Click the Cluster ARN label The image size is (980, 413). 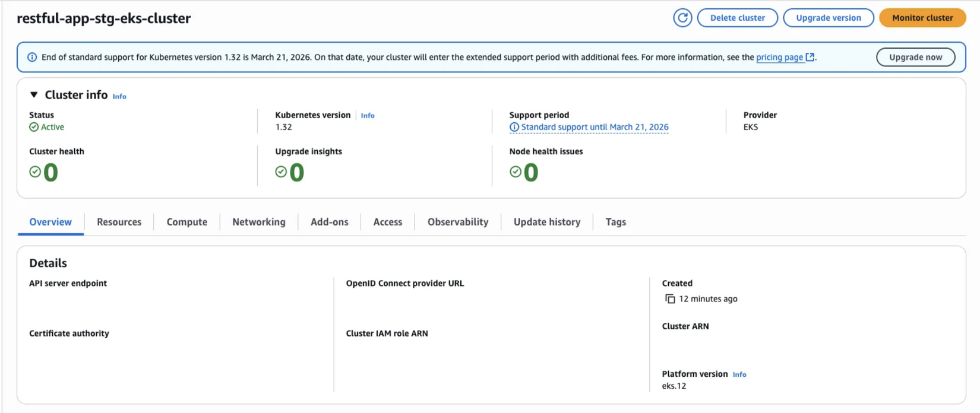[685, 326]
